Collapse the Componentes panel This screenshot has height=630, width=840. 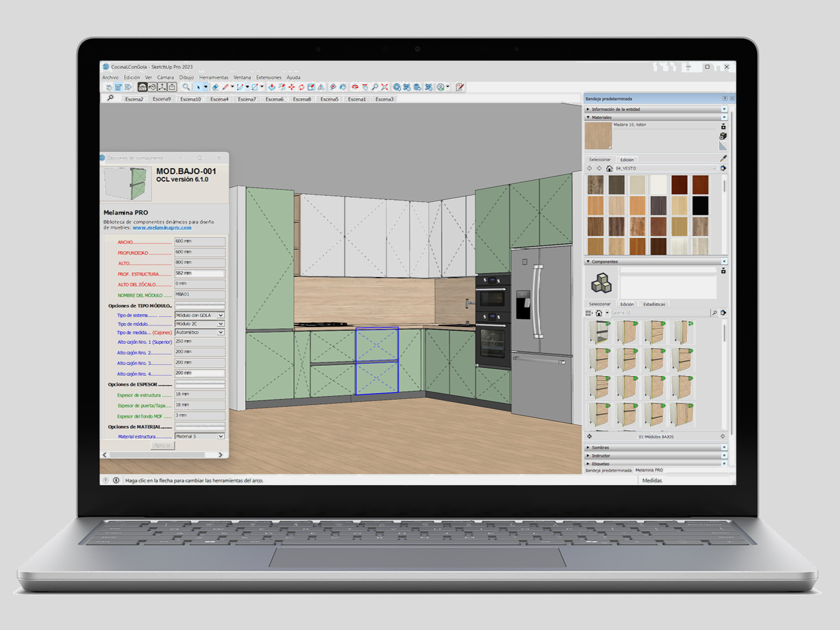pyautogui.click(x=588, y=262)
